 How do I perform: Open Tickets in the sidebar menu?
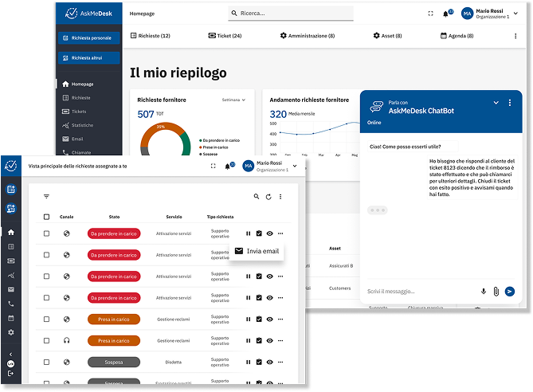74,112
